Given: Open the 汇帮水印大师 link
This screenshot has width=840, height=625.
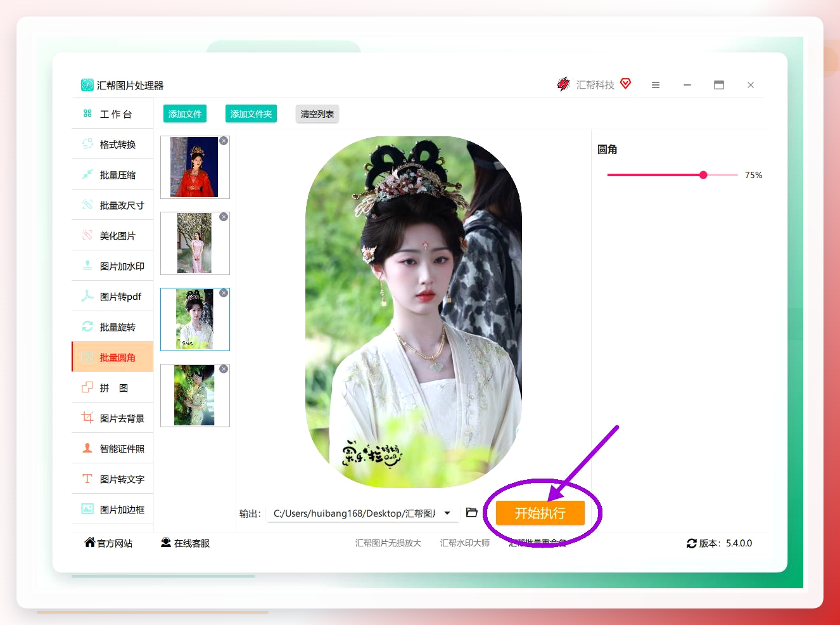Looking at the screenshot, I should [x=465, y=543].
